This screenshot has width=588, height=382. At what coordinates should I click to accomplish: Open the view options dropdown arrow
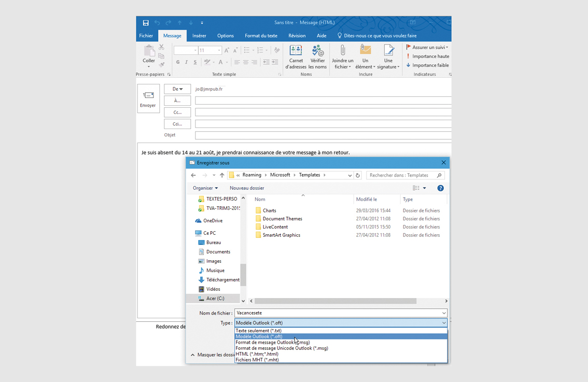coord(425,188)
